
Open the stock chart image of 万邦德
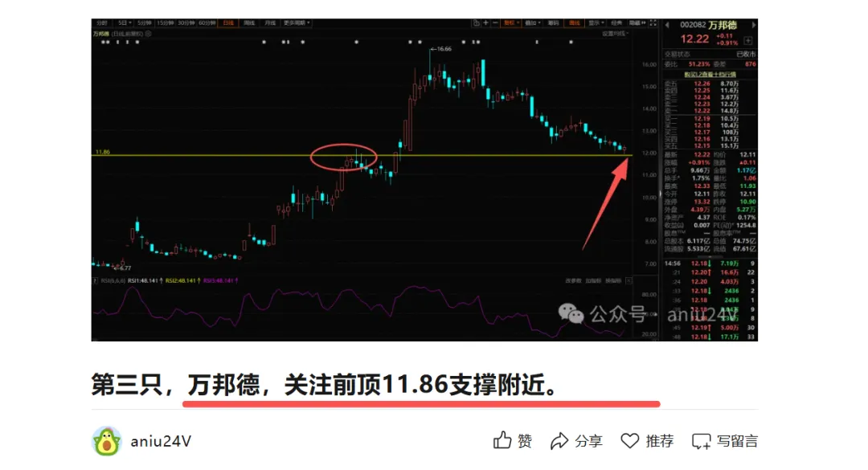point(424,180)
